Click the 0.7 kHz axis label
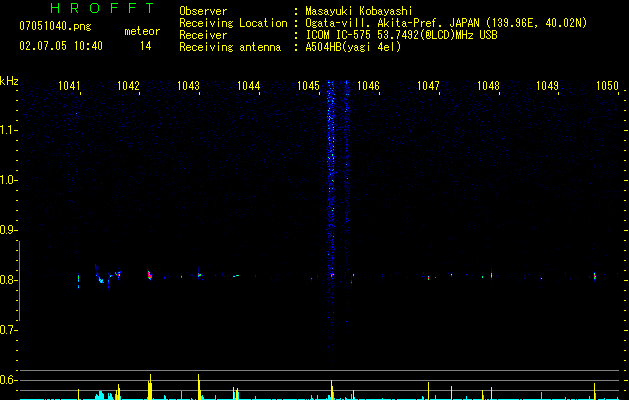This screenshot has height=400, width=629. pyautogui.click(x=8, y=330)
